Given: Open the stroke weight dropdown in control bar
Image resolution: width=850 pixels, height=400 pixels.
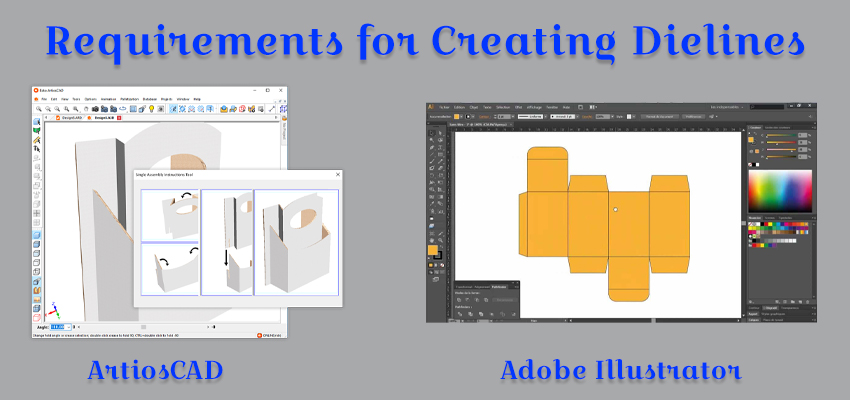Looking at the screenshot, I should pyautogui.click(x=513, y=117).
